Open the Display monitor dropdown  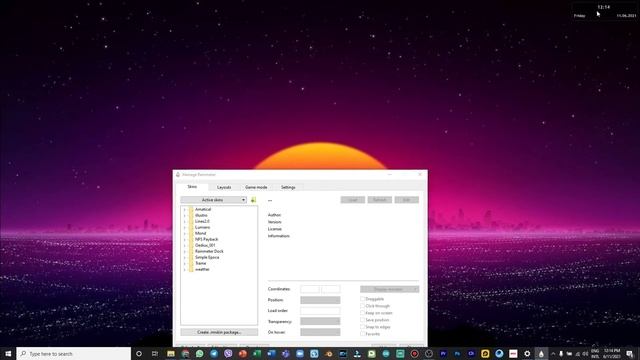click(x=389, y=289)
